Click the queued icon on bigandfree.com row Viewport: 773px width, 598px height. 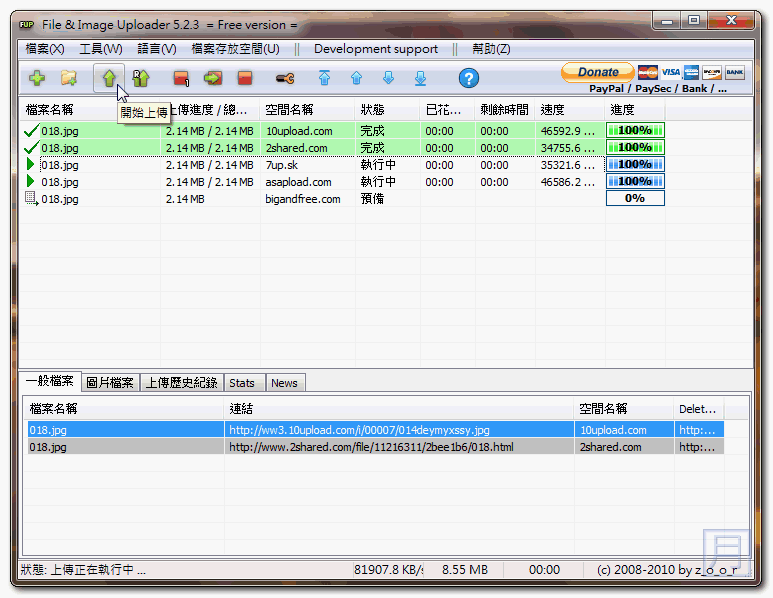[x=32, y=199]
